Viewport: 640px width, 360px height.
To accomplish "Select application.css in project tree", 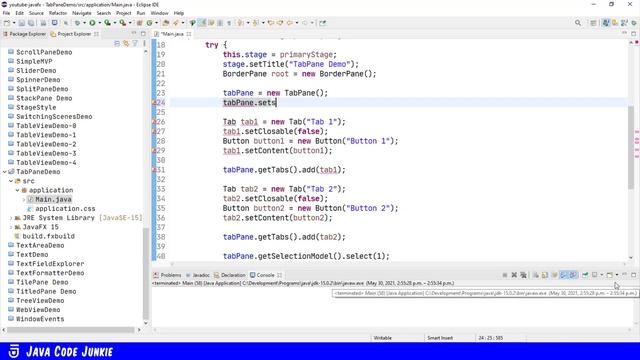I will point(65,209).
